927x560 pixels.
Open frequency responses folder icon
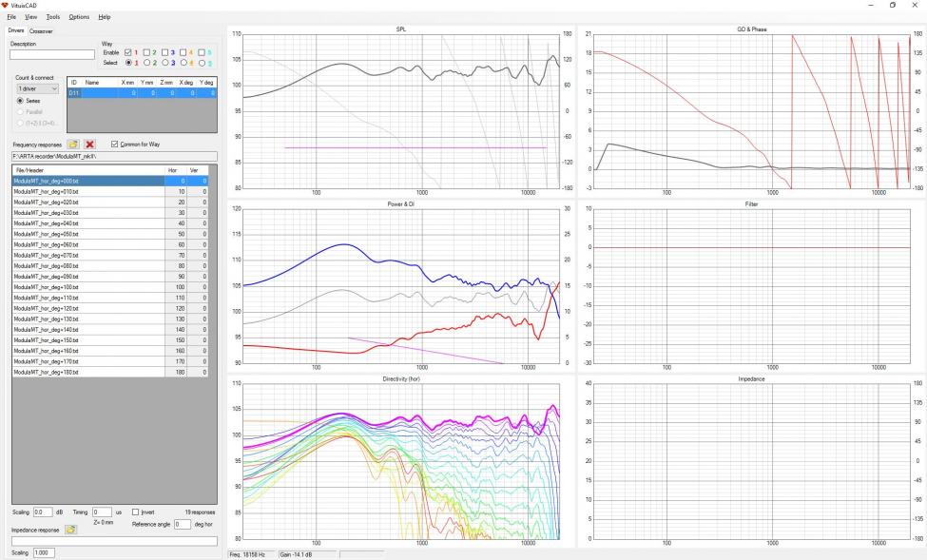[x=72, y=145]
